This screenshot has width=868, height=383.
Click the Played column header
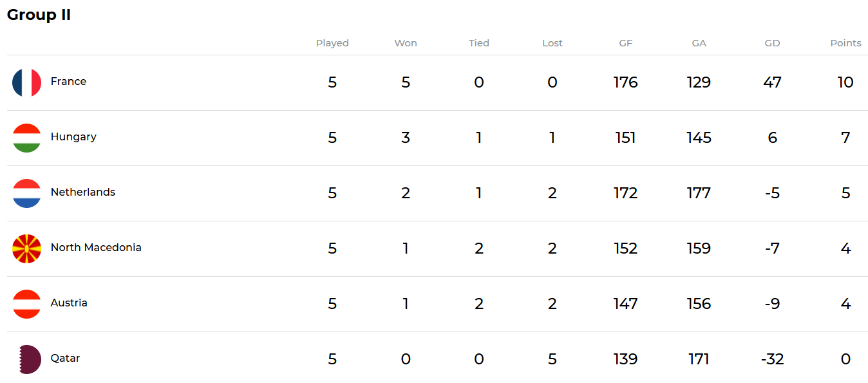332,43
